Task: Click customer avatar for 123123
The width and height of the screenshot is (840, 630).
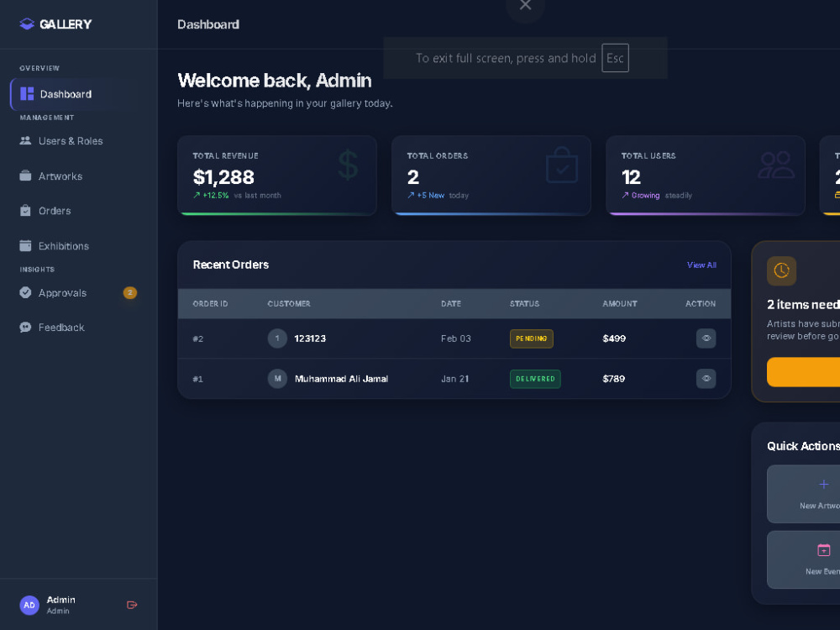Action: pyautogui.click(x=277, y=339)
